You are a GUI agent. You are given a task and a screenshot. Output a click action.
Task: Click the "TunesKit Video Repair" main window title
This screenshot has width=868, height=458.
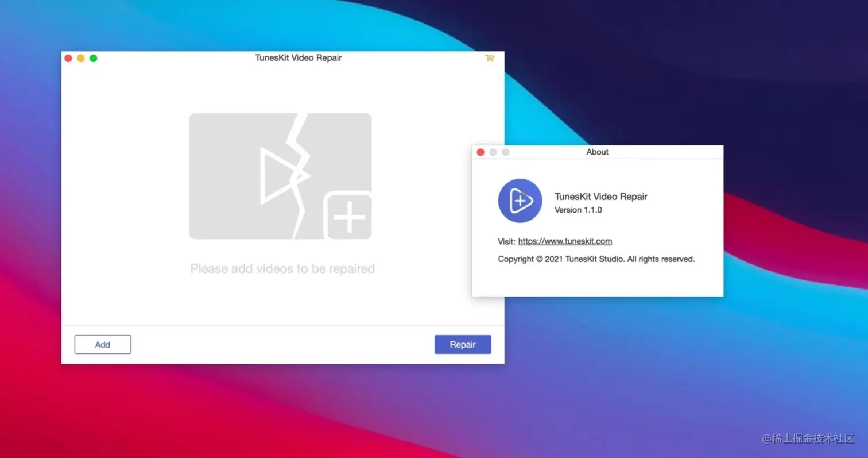(x=299, y=58)
